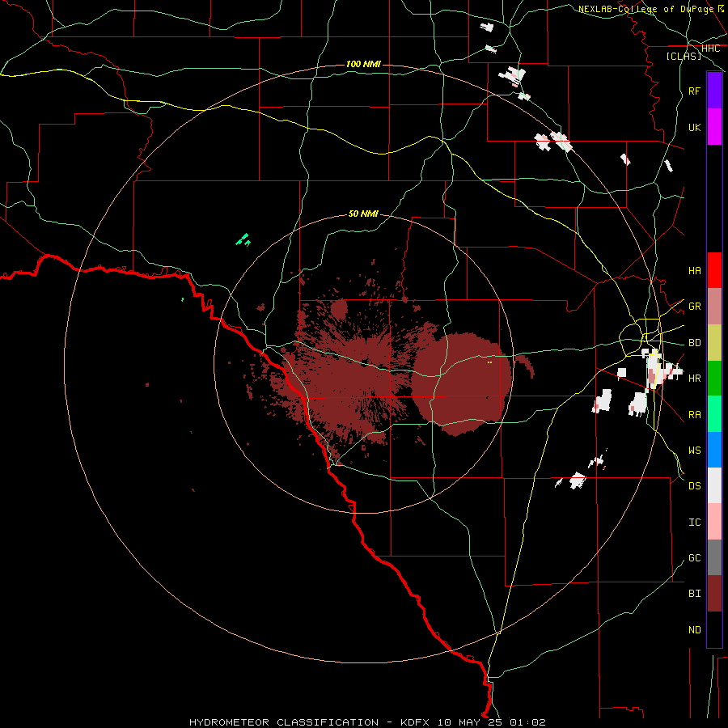The image size is (728, 728).
Task: Click the RA rain legend swatch
Action: (714, 414)
